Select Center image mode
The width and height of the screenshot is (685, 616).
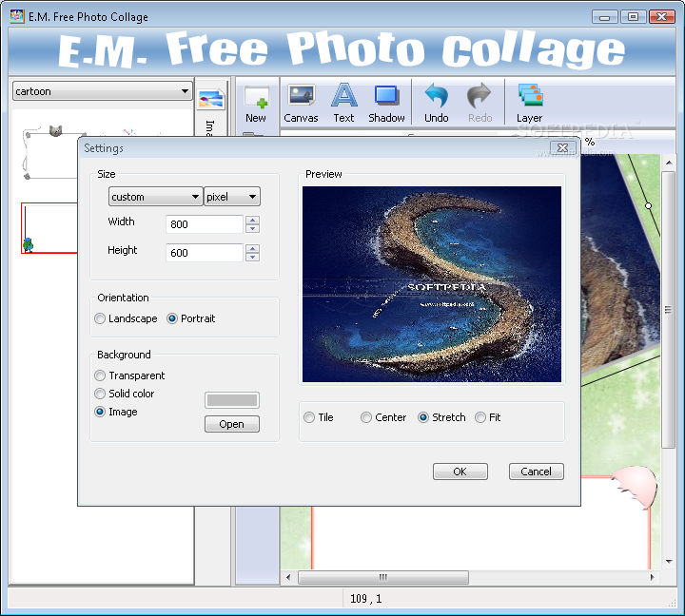click(x=383, y=417)
